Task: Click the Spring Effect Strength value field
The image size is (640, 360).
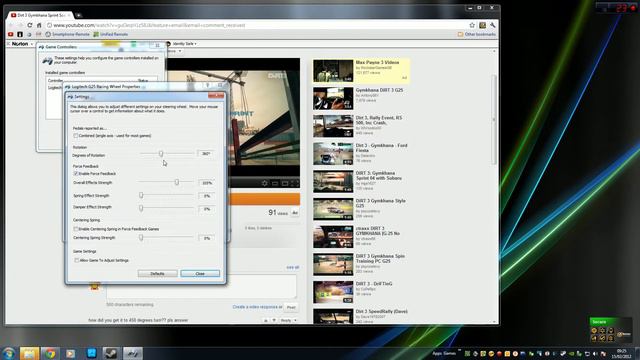Action: coord(206,196)
